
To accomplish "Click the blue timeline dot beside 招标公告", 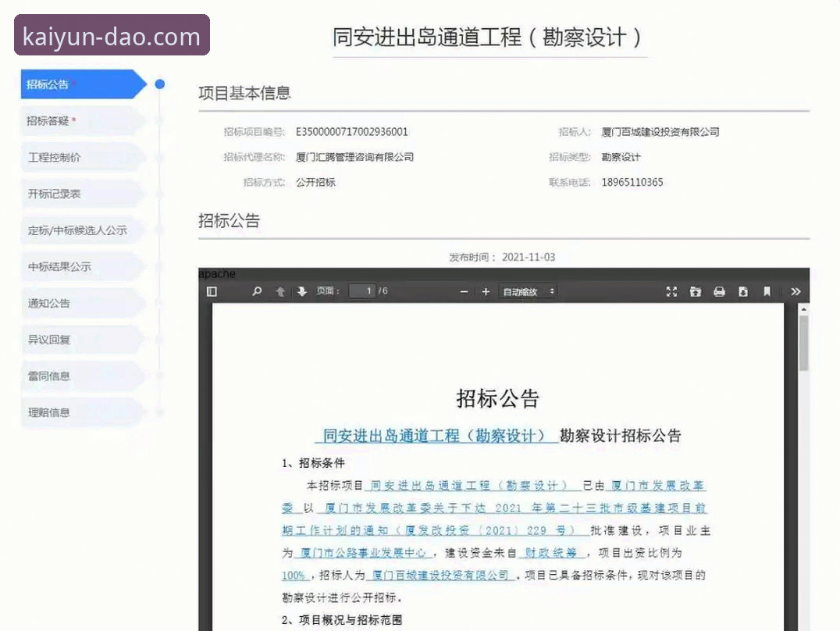I will point(159,84).
